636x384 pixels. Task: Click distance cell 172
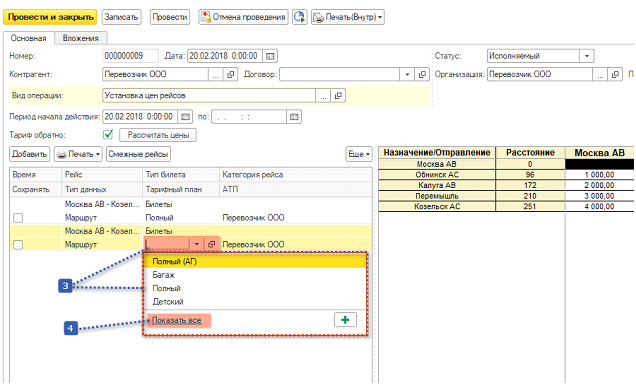530,185
